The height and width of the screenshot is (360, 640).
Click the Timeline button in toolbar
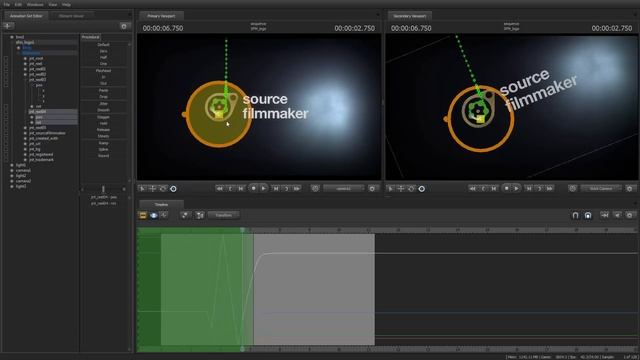tap(223, 215)
